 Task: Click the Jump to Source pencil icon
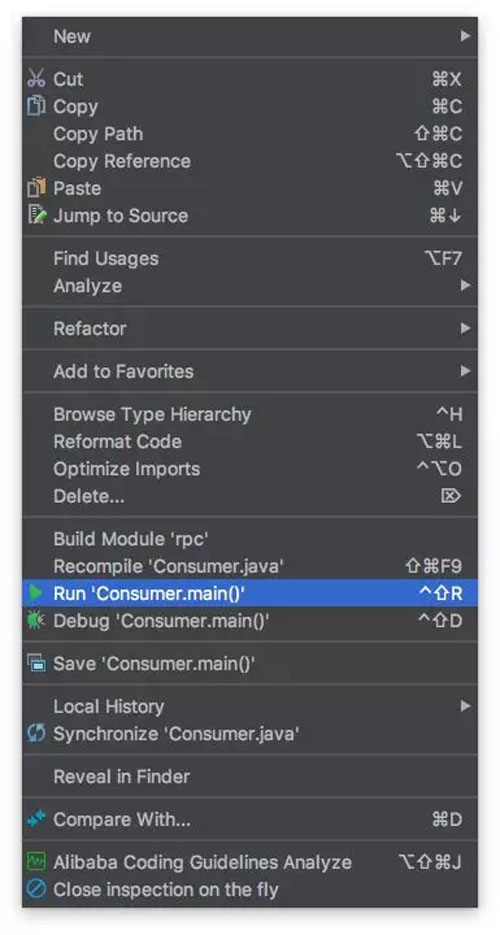(x=36, y=215)
